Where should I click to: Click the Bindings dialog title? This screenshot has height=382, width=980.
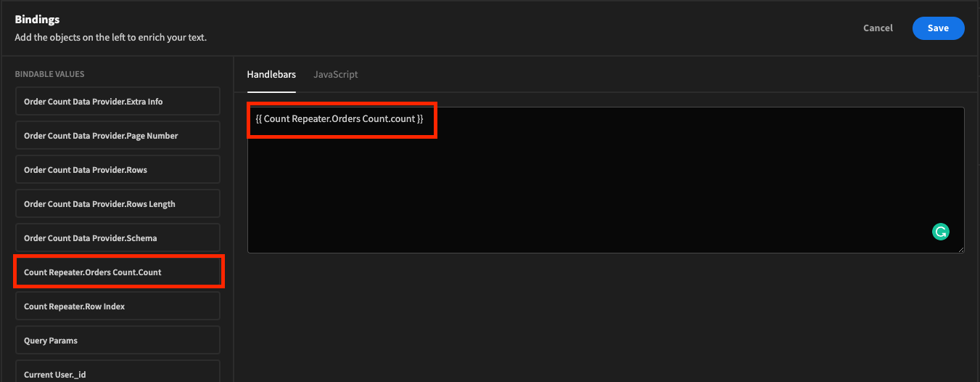pyautogui.click(x=37, y=20)
